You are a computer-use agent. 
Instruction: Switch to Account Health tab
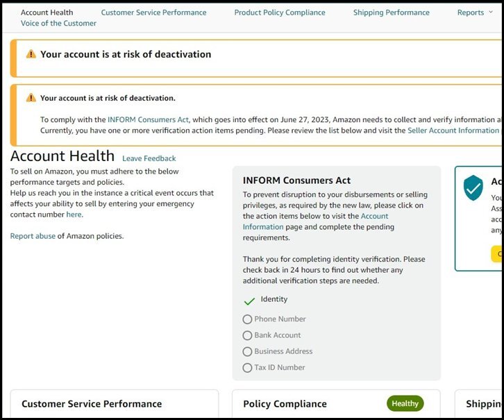(x=47, y=12)
